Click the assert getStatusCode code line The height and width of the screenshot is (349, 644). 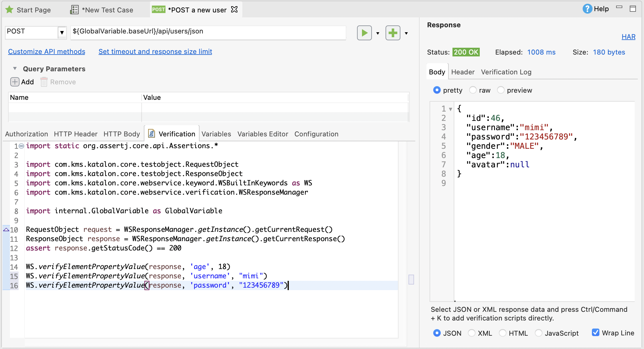click(x=104, y=248)
